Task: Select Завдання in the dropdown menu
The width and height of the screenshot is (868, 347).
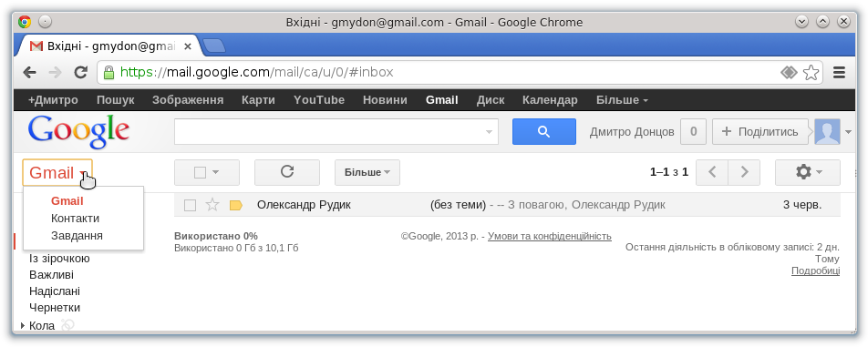Action: click(77, 235)
